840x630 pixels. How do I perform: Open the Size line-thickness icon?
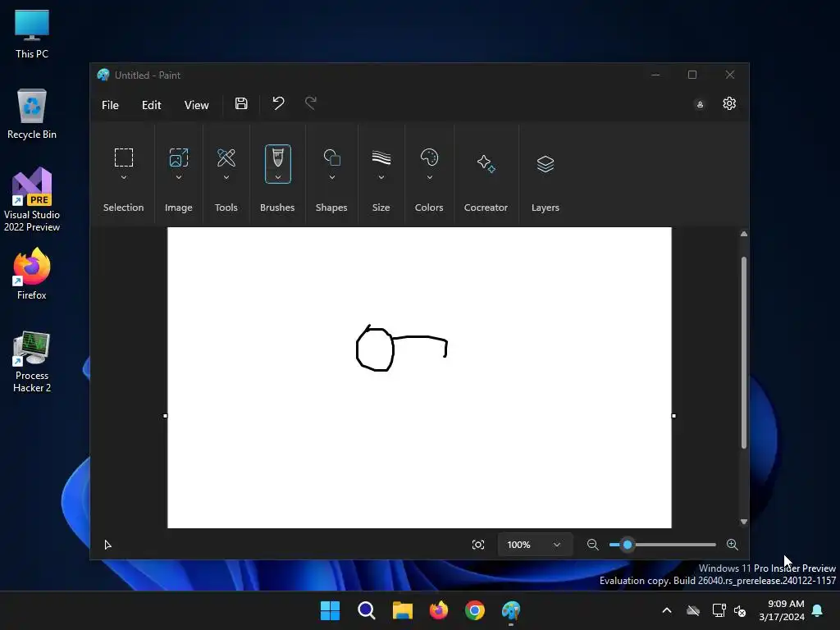coord(381,157)
